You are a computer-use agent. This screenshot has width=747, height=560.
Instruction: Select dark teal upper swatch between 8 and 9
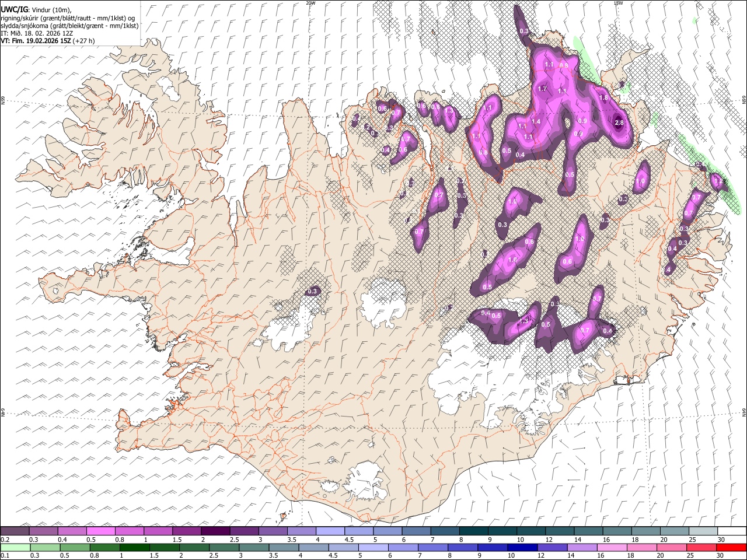coord(474,531)
